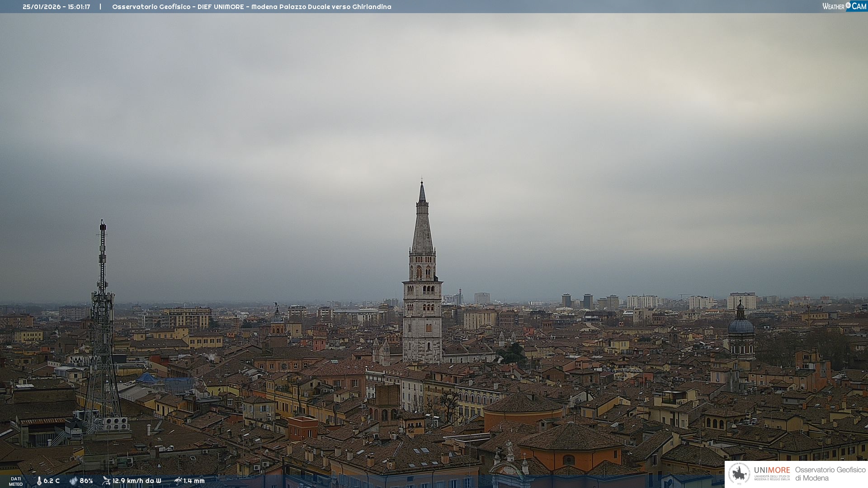Click the 25/01/2026 date stamp
The height and width of the screenshot is (488, 868).
point(42,7)
